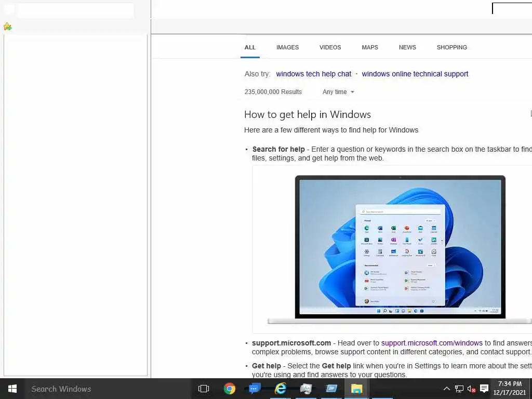Open Task View from the taskbar
Viewport: 532px width, 399px height.
tap(204, 389)
